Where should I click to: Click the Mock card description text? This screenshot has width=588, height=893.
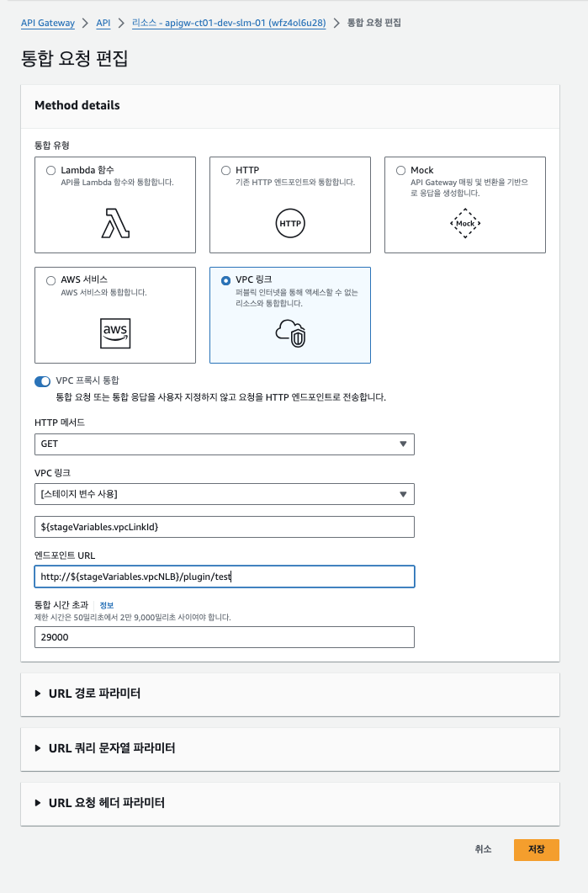469,188
